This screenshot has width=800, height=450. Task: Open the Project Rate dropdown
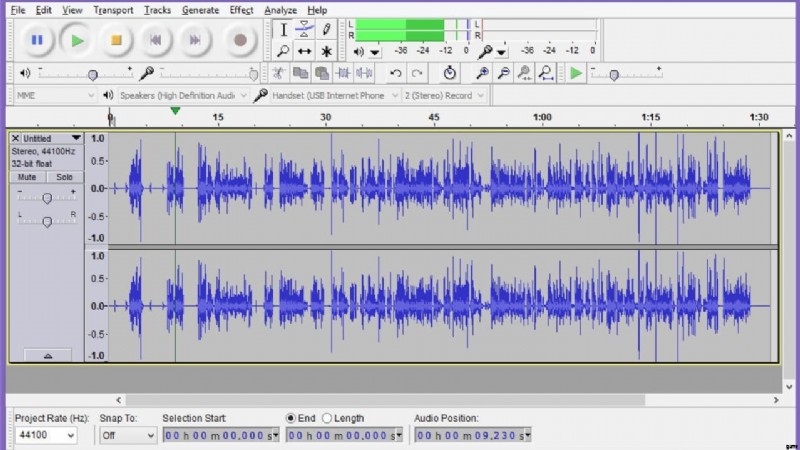coord(46,435)
